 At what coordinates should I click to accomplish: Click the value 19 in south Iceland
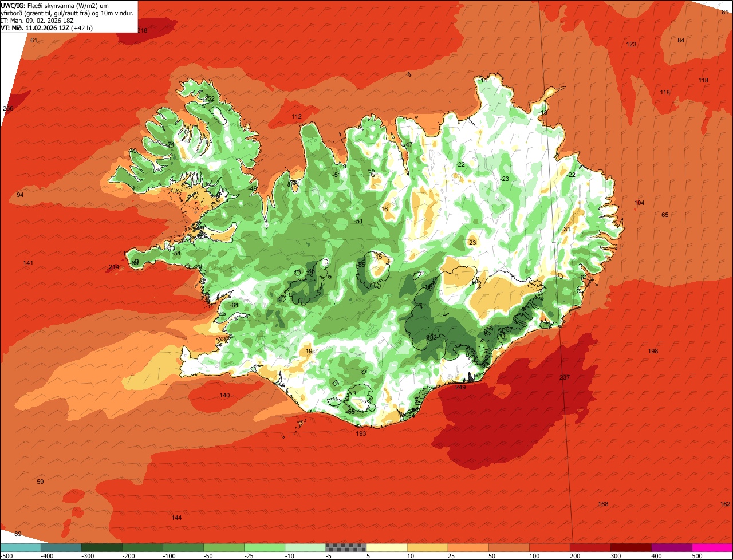click(x=309, y=351)
